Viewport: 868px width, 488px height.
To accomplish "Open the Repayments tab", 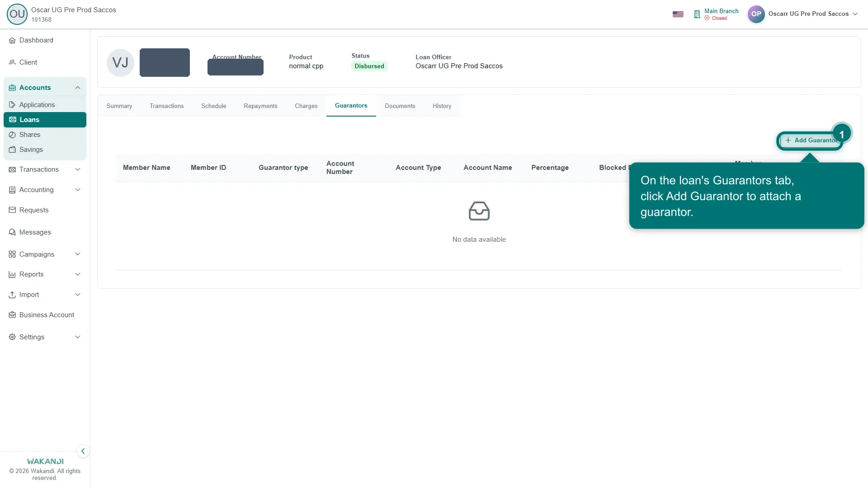I will point(260,106).
